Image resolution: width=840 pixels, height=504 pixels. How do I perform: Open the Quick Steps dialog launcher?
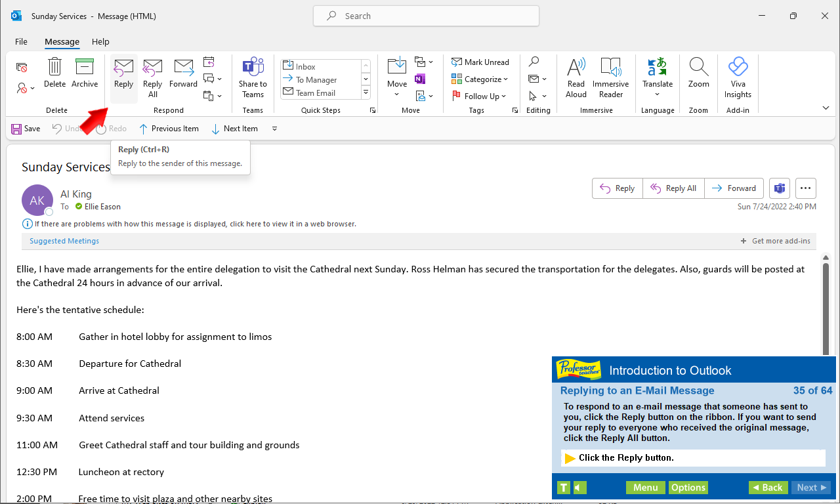tap(373, 110)
